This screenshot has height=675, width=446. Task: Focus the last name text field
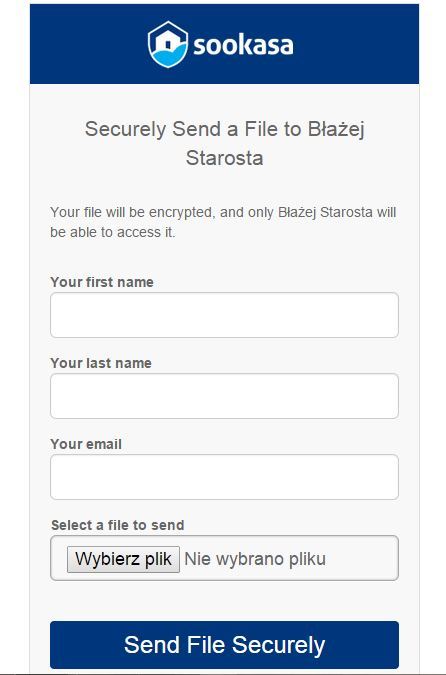tap(224, 396)
